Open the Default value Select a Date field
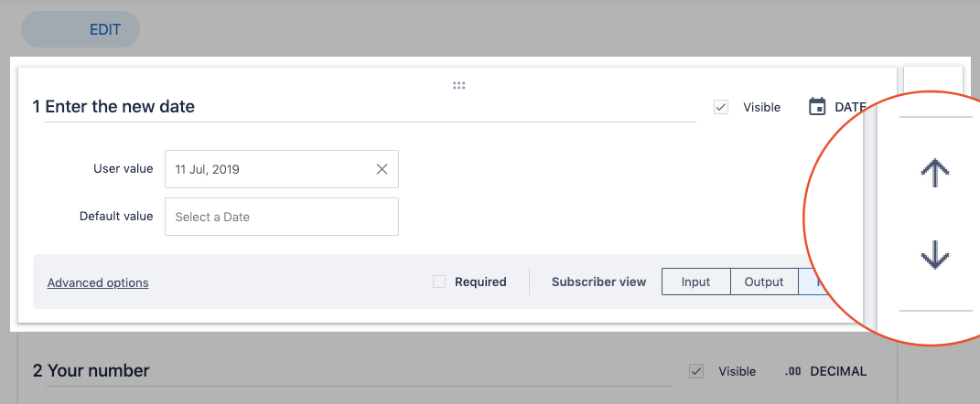 (281, 217)
